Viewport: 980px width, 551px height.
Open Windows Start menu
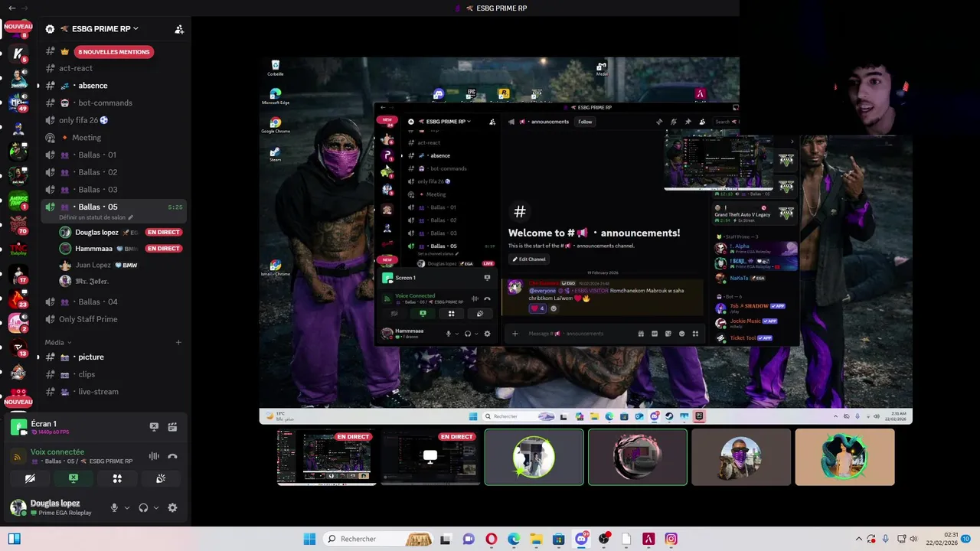(309, 539)
